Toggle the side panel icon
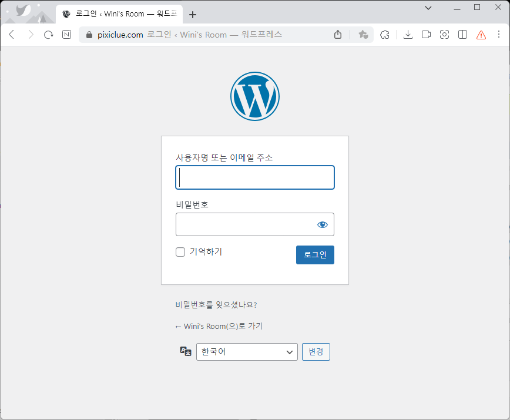The image size is (510, 420). [462, 35]
